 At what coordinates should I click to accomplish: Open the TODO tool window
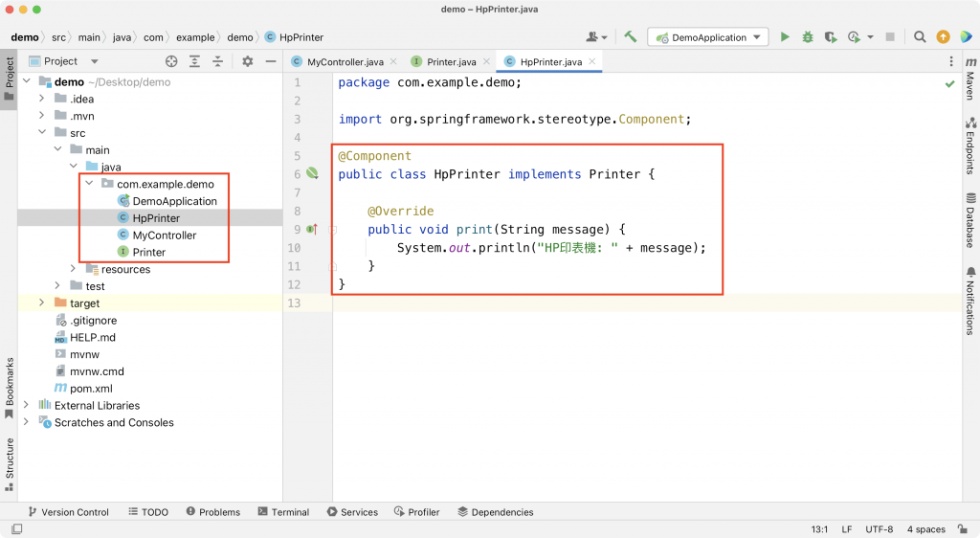pos(148,512)
